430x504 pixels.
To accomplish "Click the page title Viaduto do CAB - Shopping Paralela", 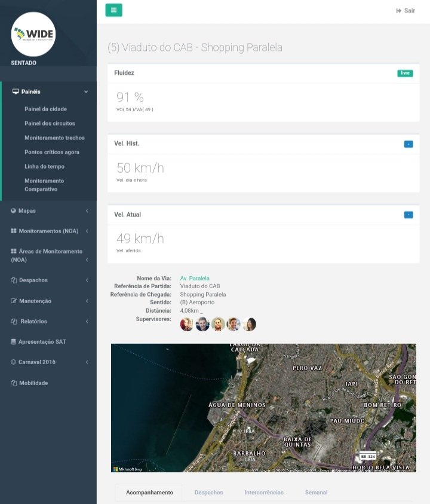I will pyautogui.click(x=195, y=48).
